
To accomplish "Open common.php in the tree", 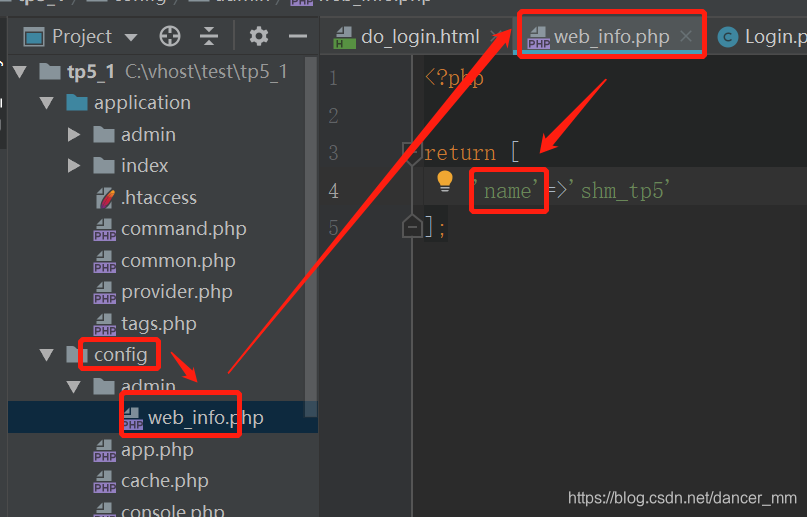I will point(178,261).
